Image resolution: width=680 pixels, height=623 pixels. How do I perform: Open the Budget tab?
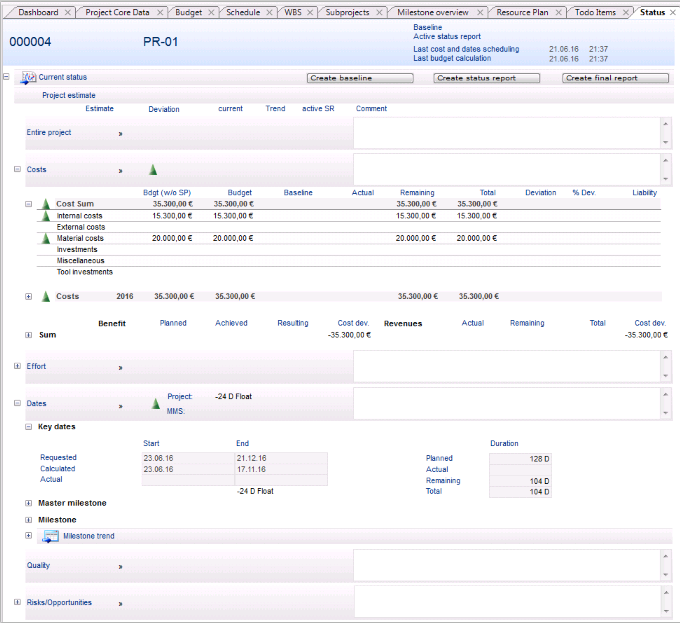(x=189, y=12)
